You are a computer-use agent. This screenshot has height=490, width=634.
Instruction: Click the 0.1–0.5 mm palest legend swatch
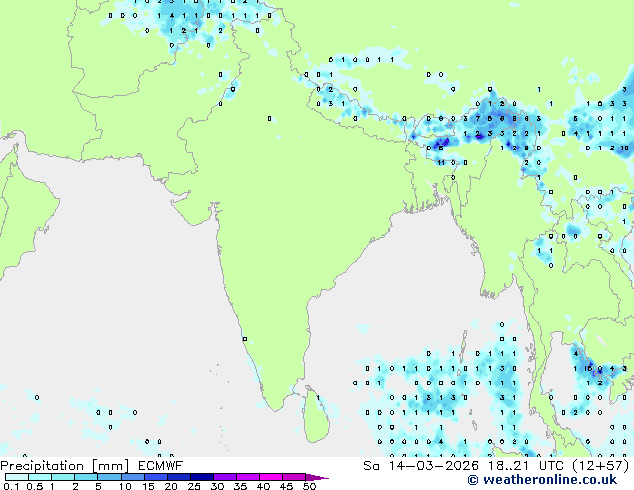point(17,477)
